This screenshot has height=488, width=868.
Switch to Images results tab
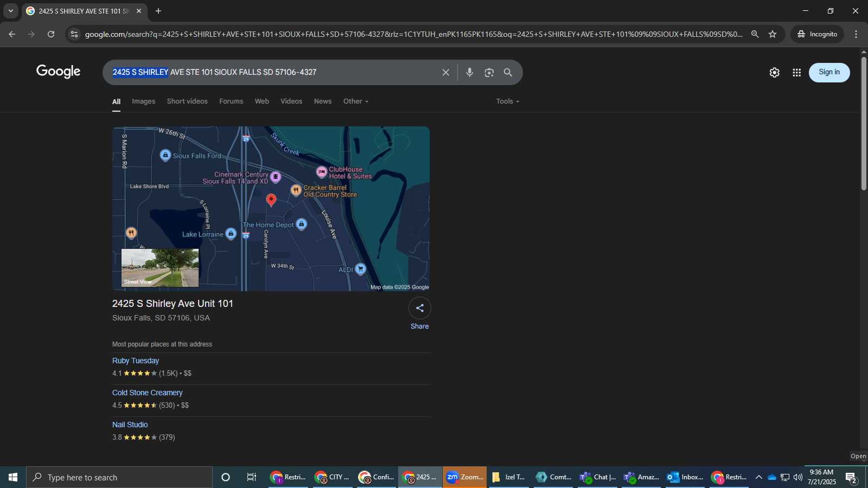coord(143,101)
